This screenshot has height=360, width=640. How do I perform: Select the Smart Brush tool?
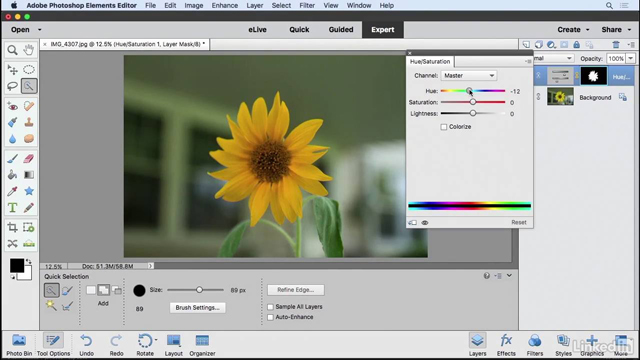click(x=12, y=122)
